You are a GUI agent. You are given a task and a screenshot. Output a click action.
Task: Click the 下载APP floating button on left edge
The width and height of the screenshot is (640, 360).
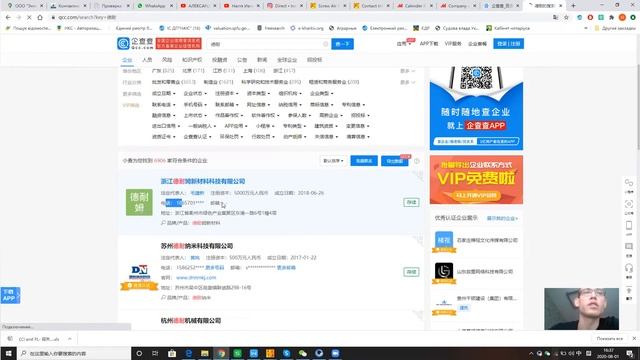[10, 295]
